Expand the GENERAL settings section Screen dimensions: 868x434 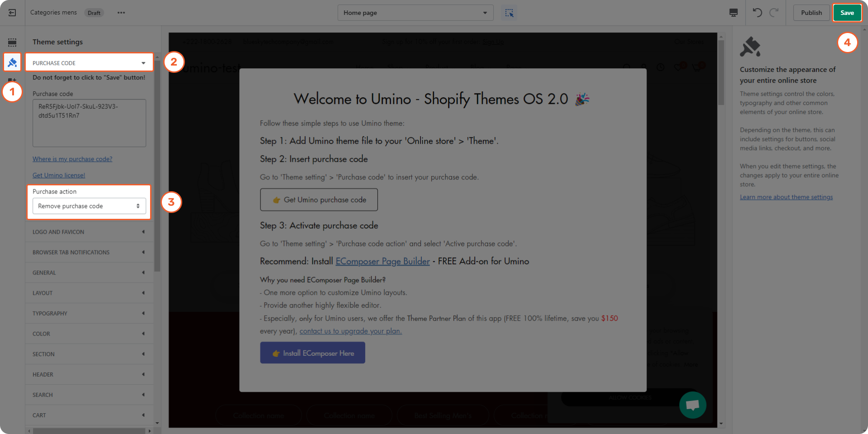89,273
